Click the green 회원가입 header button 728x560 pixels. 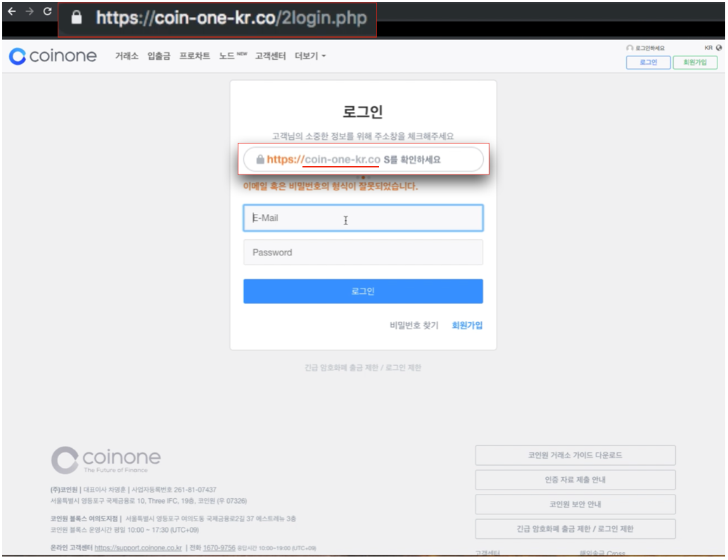(x=694, y=62)
